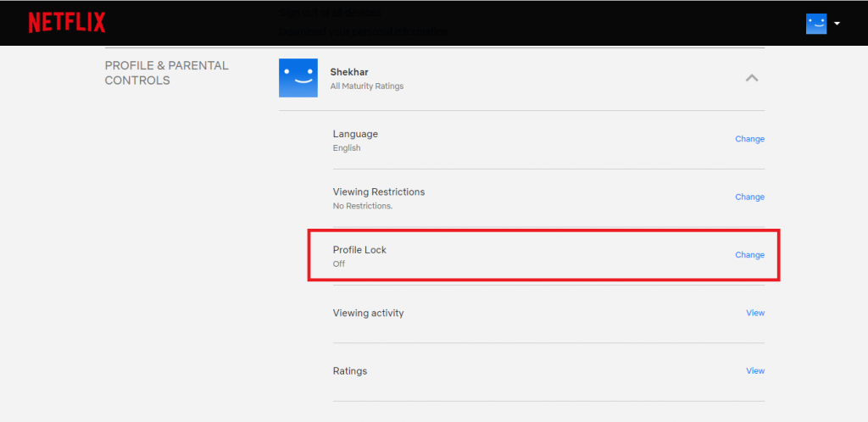Change the Profile Lock setting
The width and height of the screenshot is (868, 422).
pos(749,255)
